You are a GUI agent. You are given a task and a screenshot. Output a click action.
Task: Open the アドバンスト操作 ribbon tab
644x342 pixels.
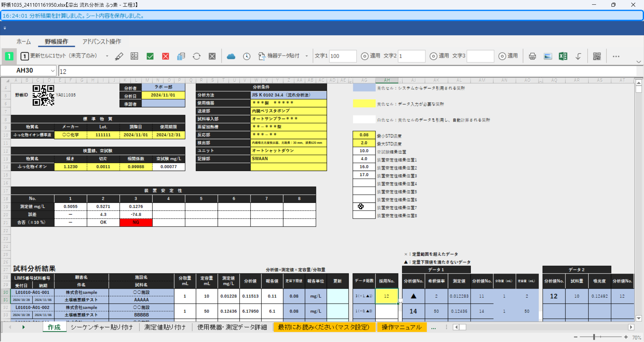tap(102, 42)
